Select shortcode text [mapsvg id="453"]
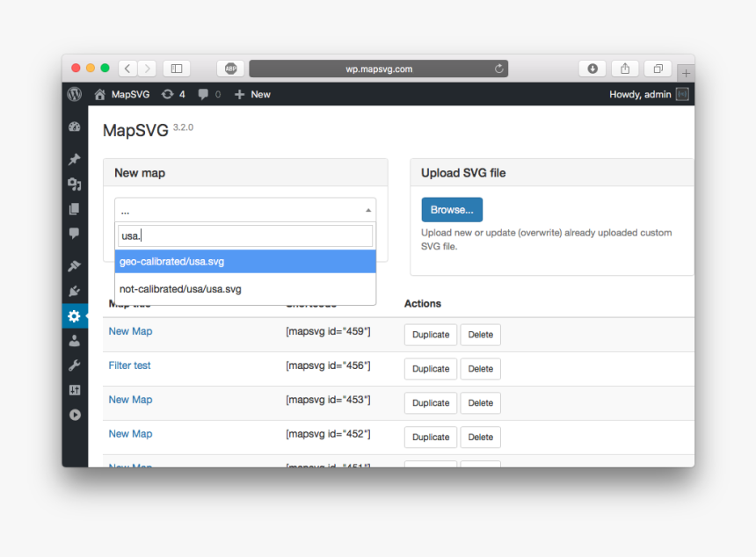This screenshot has height=557, width=756. pos(328,400)
